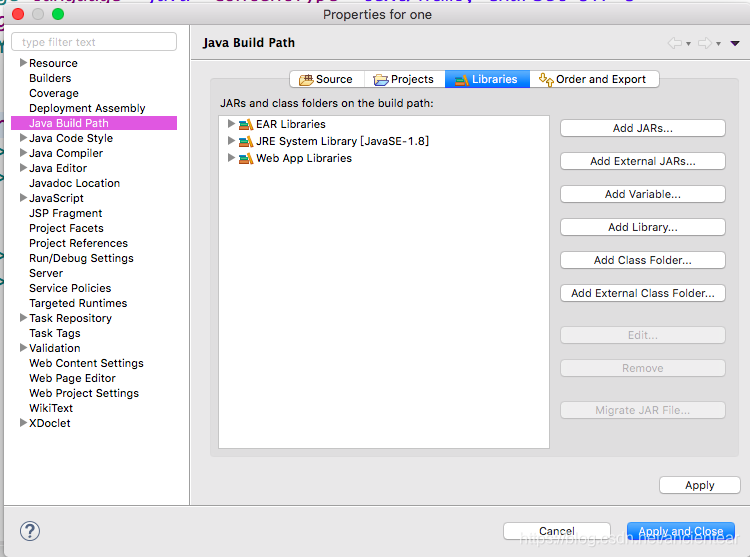Screen dimensions: 750x557
Task: Open Project Facets settings
Action: coord(66,228)
